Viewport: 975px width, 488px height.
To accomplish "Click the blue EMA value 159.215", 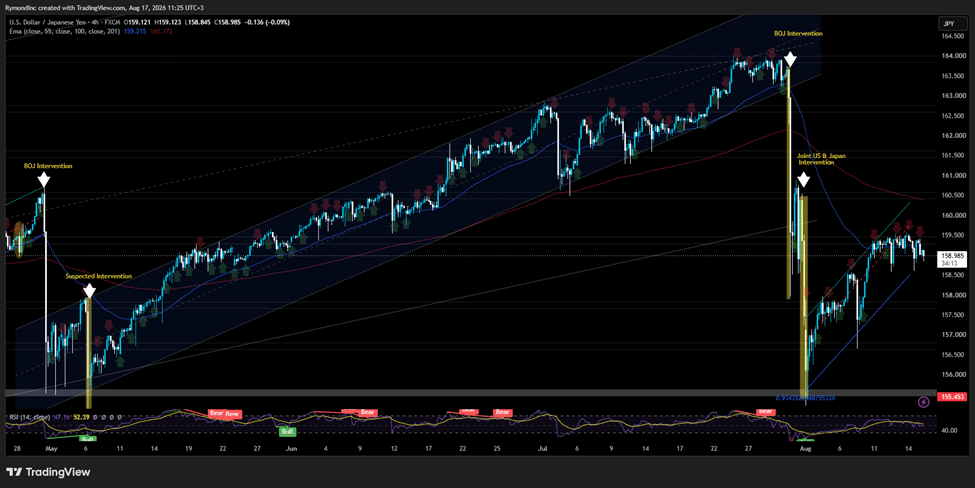I will (x=134, y=30).
